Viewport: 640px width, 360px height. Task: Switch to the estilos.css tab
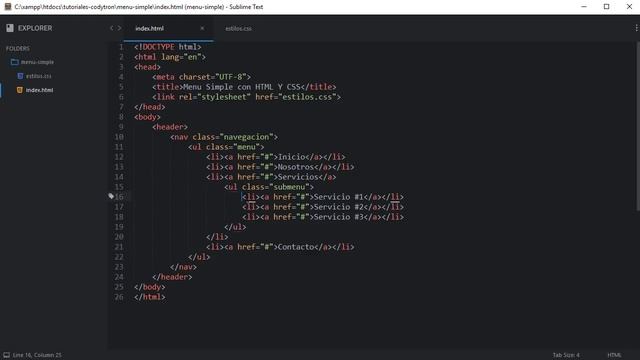[x=238, y=29]
